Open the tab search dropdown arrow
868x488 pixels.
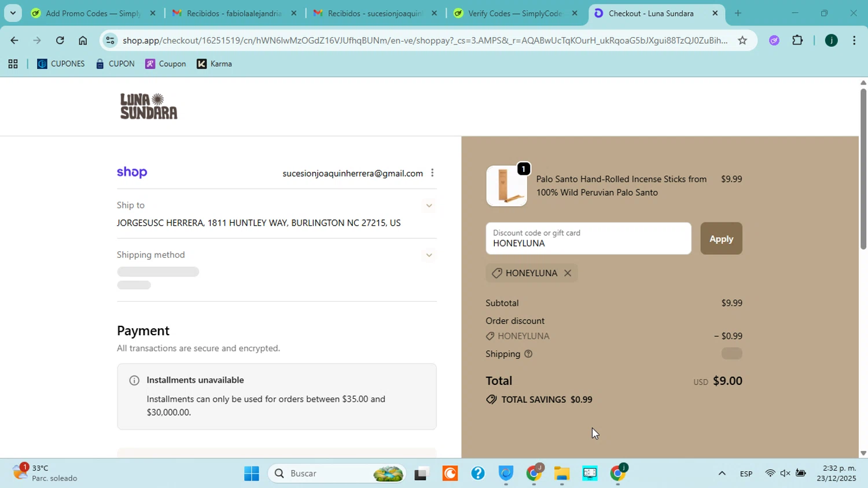tap(13, 13)
